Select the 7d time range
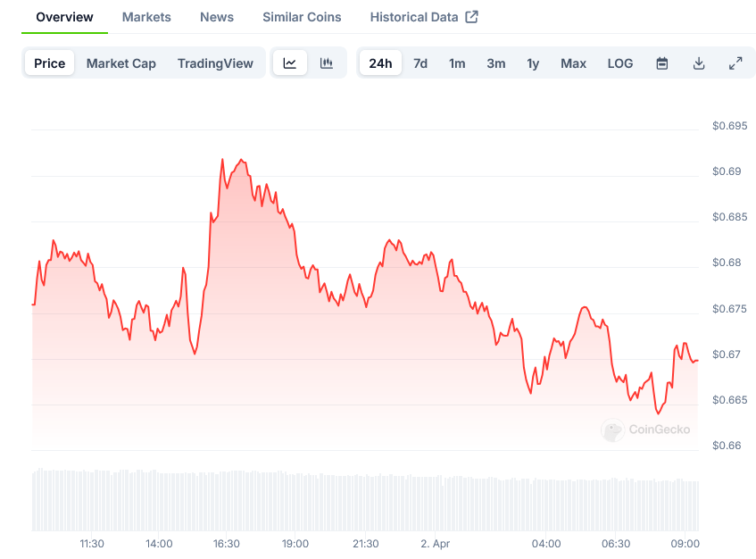 coord(420,63)
